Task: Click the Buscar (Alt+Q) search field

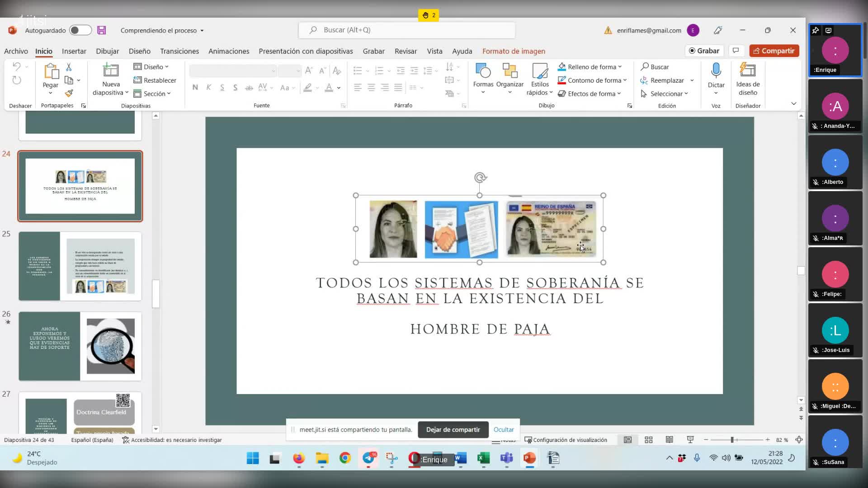Action: (x=407, y=30)
